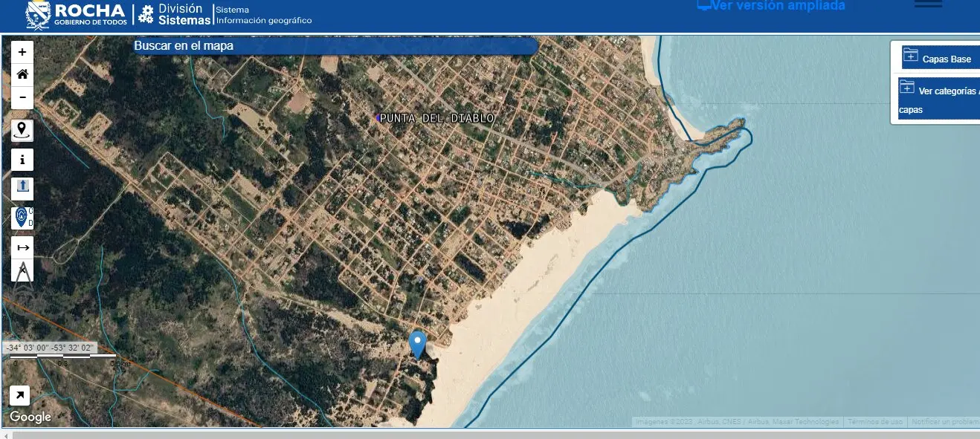Zoom in with the plus button

pos(22,52)
